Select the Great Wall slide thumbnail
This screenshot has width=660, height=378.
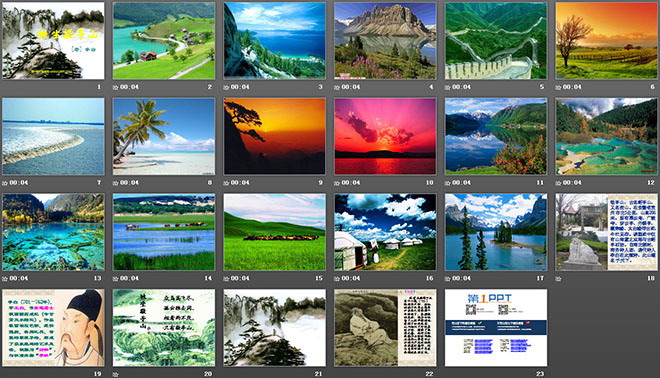tap(496, 40)
